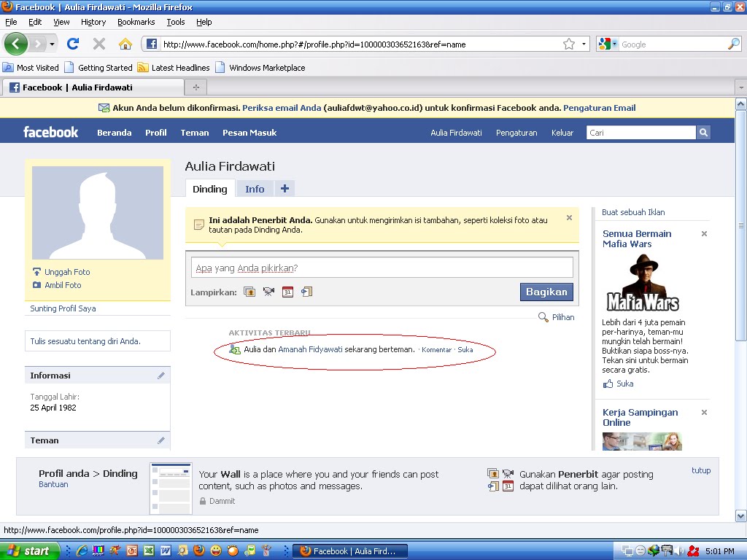The height and width of the screenshot is (560, 747).
Task: Click the volume icon in system tray
Action: tap(679, 551)
